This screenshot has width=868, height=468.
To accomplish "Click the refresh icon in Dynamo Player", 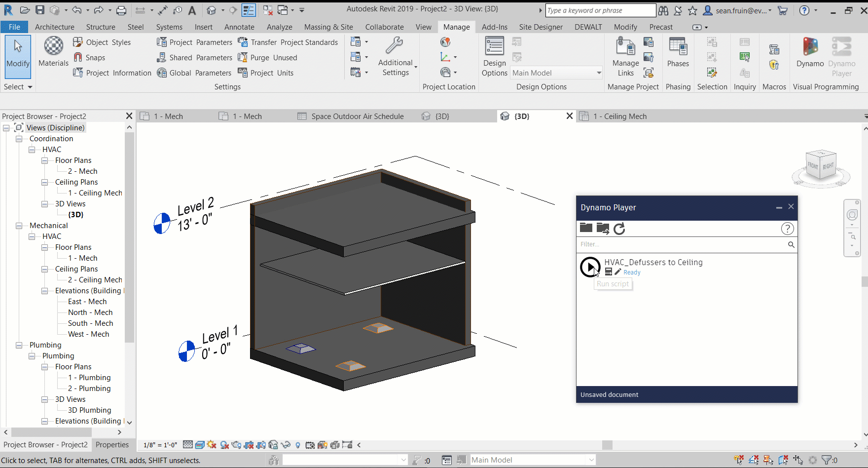I will pyautogui.click(x=619, y=228).
